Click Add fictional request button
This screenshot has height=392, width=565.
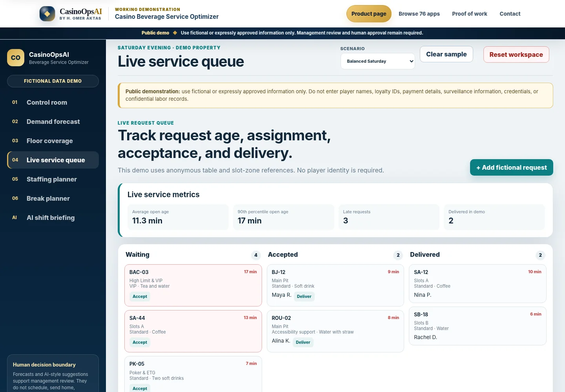(x=512, y=167)
